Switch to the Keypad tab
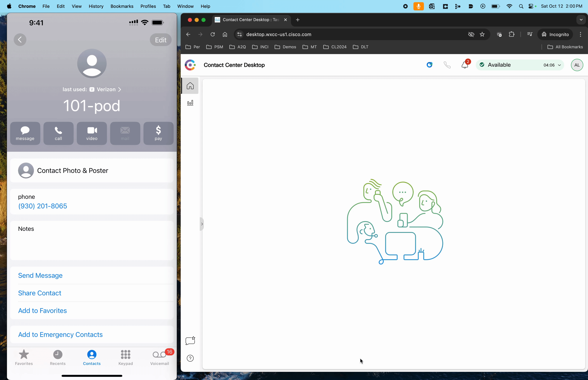Image resolution: width=588 pixels, height=380 pixels. [x=126, y=358]
